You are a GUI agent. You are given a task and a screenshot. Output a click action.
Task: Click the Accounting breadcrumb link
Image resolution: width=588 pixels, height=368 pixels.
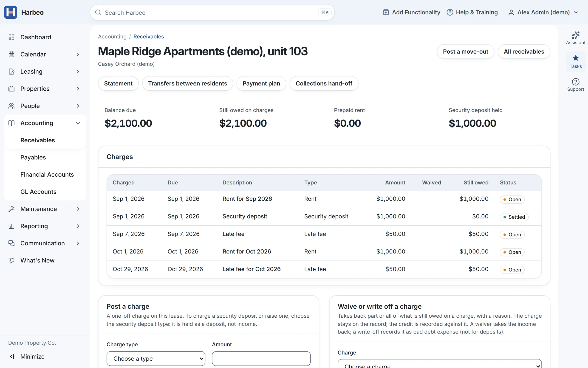[112, 37]
